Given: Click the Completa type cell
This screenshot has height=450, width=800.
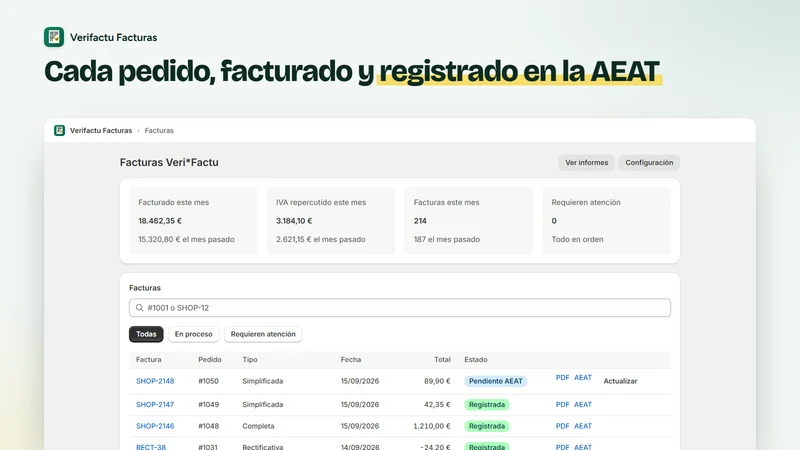Looking at the screenshot, I should pos(258,426).
